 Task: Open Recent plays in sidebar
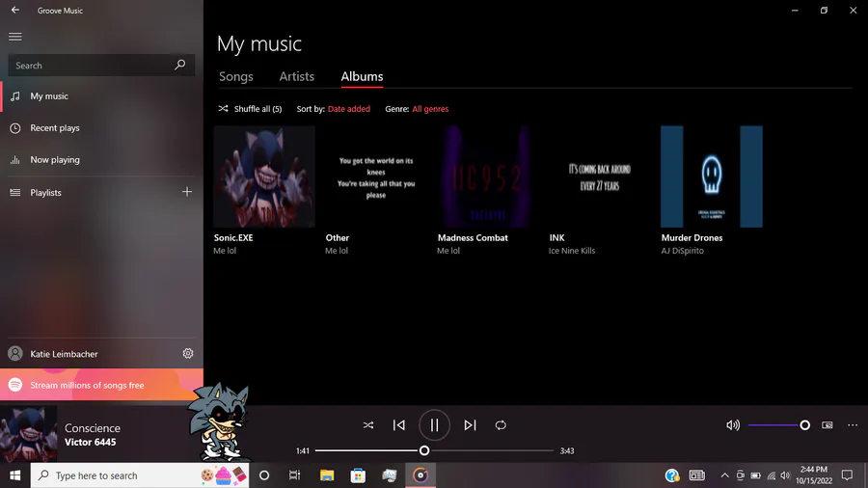(x=101, y=128)
